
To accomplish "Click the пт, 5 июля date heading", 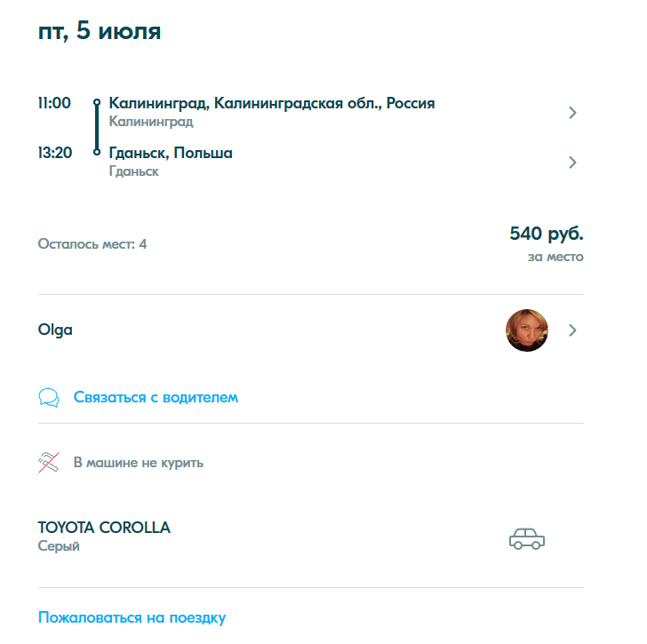I will coord(100,32).
